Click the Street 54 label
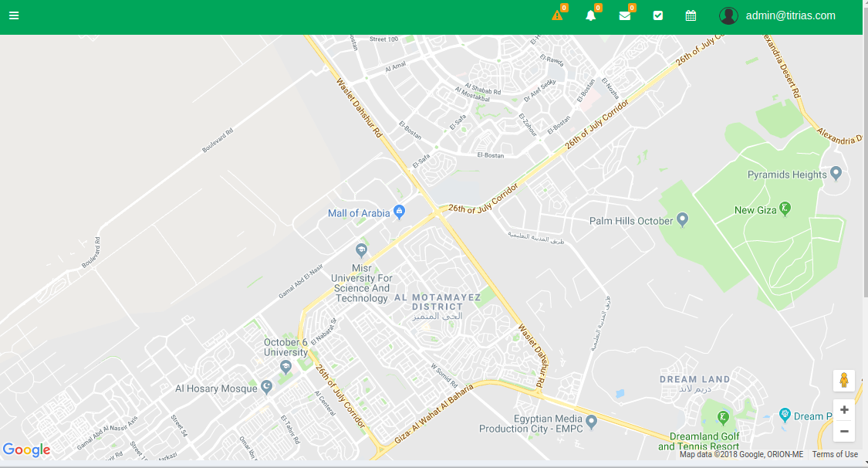Viewport: 868px width, 468px height. [179, 426]
